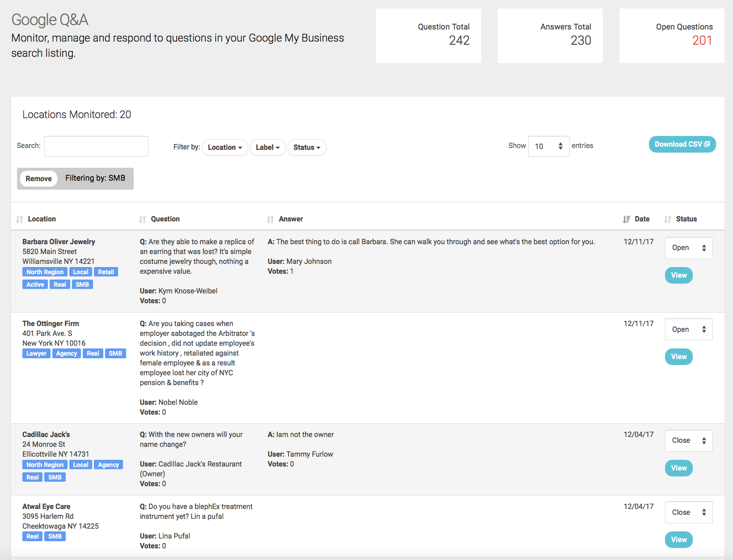Change status dropdown for Cadillac Jack's
Screen dimensions: 733x560
click(689, 441)
